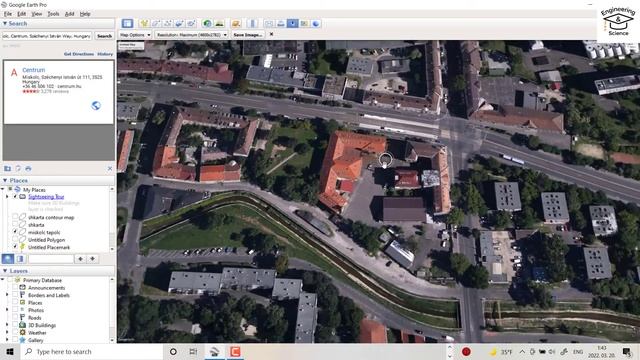Open the Map Options dropdown
This screenshot has width=640, height=360.
pyautogui.click(x=135, y=35)
